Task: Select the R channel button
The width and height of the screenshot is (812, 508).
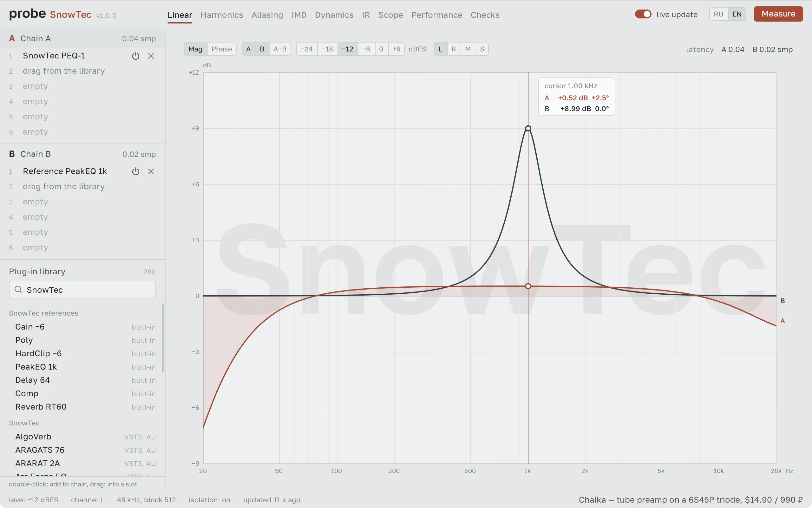Action: pos(454,49)
